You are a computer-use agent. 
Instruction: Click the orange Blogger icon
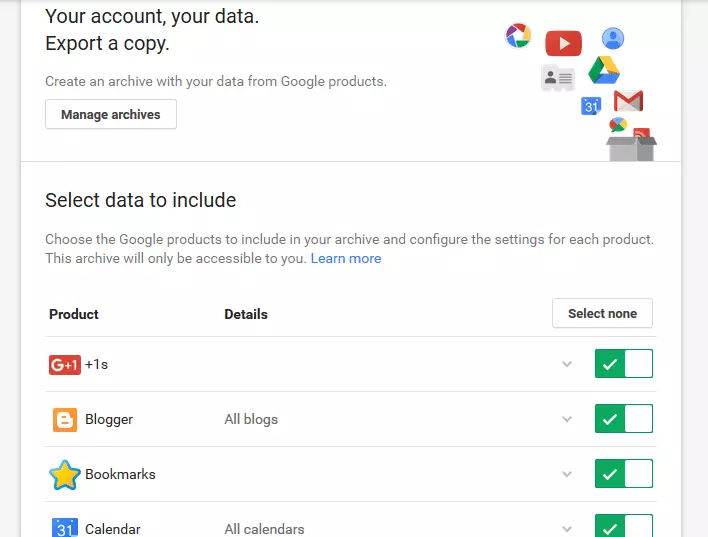click(65, 420)
